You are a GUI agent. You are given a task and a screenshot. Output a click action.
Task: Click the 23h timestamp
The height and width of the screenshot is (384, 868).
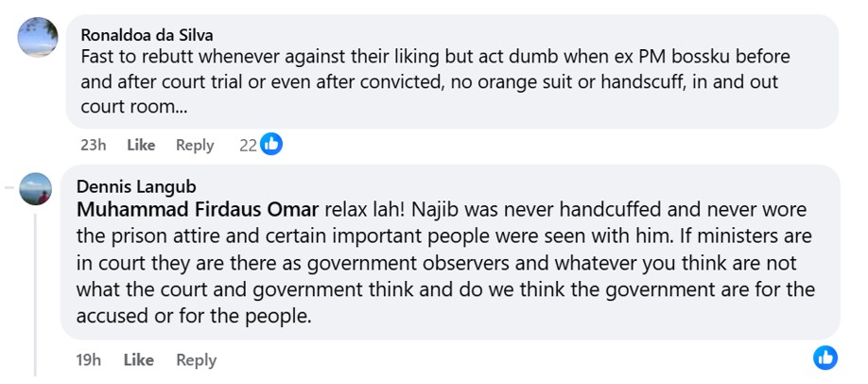point(93,145)
